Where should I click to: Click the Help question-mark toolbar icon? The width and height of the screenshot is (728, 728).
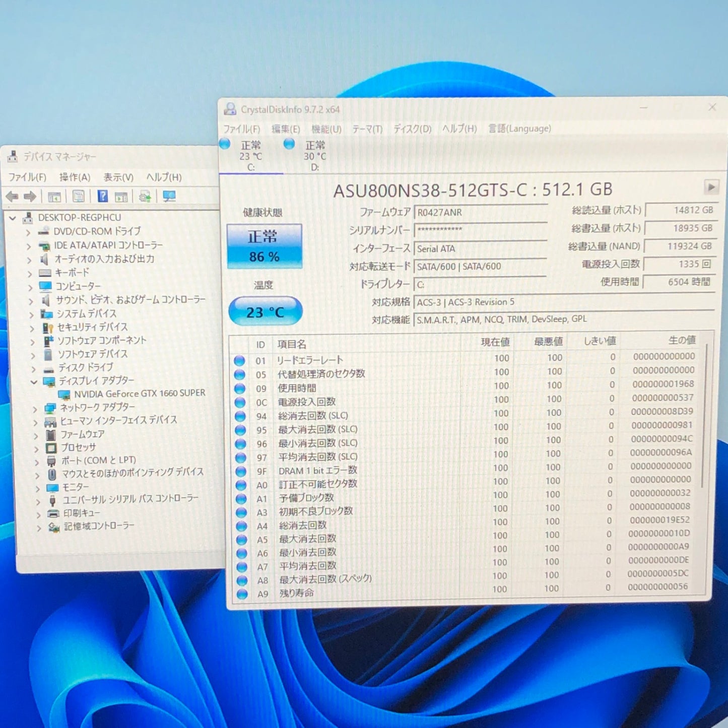(x=102, y=196)
